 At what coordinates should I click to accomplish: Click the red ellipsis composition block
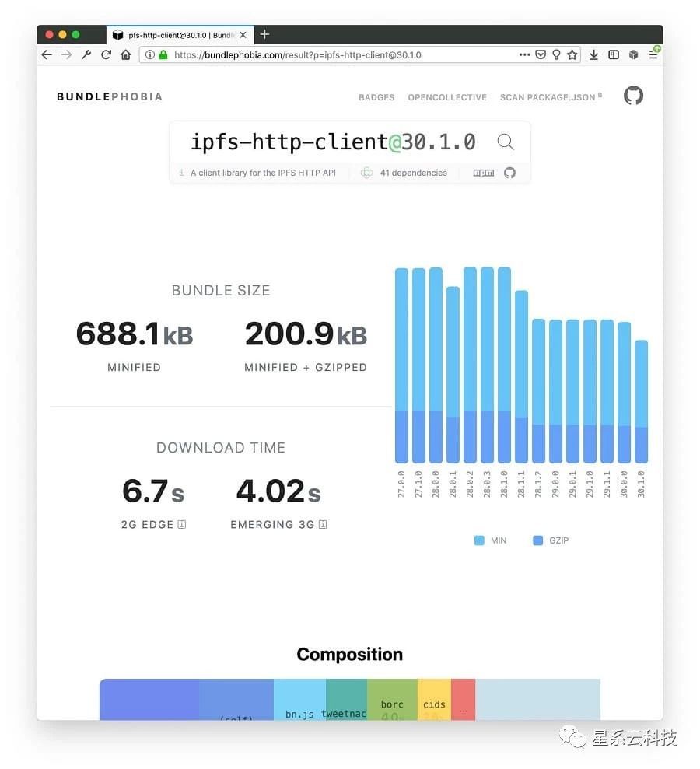463,699
